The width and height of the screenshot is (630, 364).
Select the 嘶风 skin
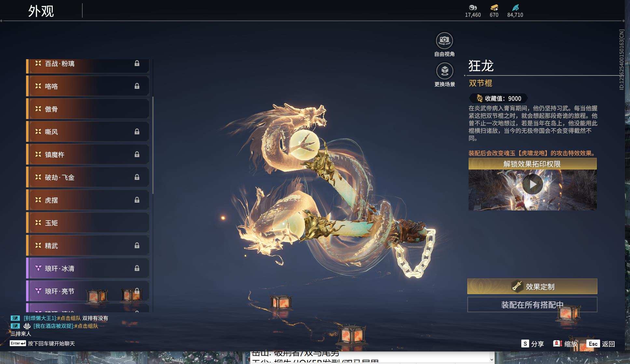(88, 132)
